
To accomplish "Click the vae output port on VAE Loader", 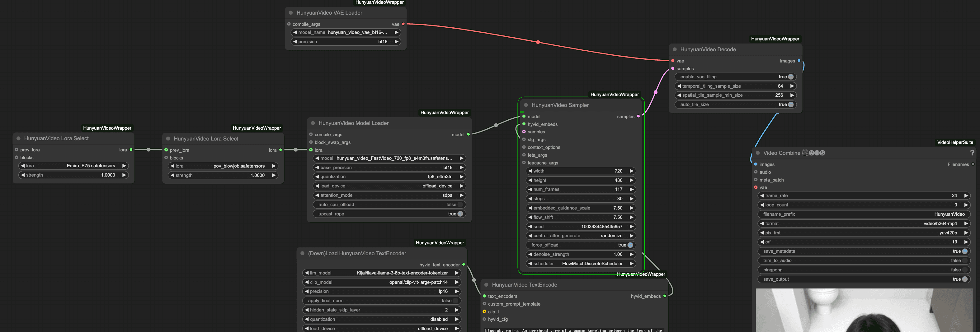I will click(x=403, y=24).
